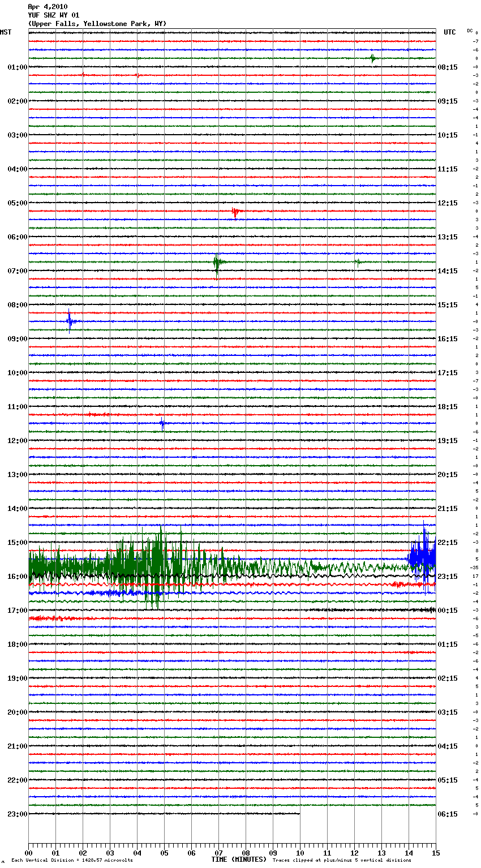The height and width of the screenshot is (868, 481).
Task: Click the green spike in the topmost hour
Action: coord(372,58)
